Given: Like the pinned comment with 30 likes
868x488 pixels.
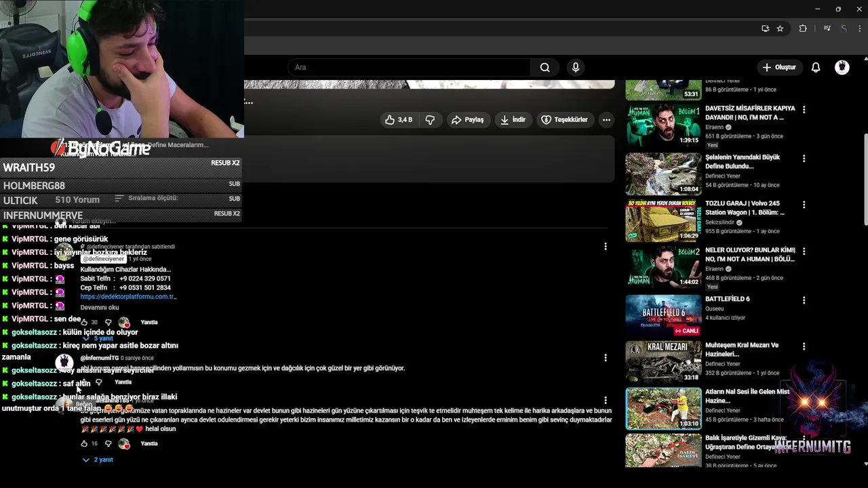Looking at the screenshot, I should 84,322.
